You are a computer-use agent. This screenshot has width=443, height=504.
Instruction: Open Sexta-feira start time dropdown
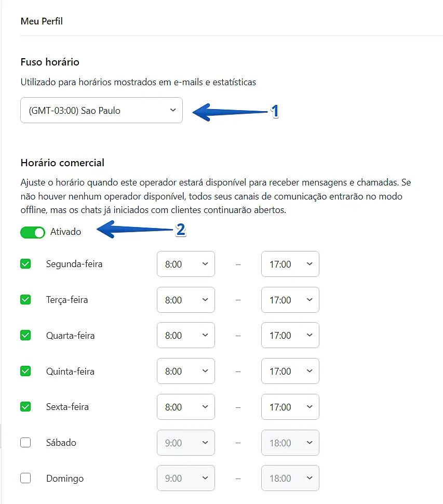coord(185,407)
